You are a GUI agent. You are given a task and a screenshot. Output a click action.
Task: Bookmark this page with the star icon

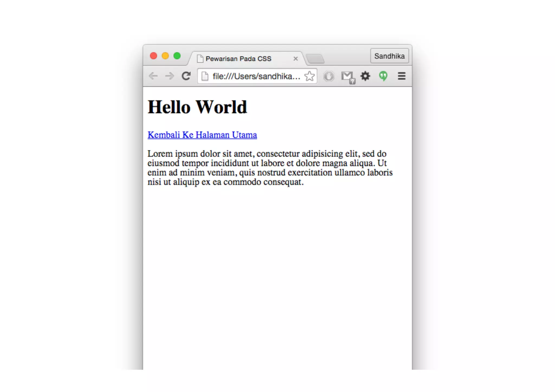(x=309, y=76)
